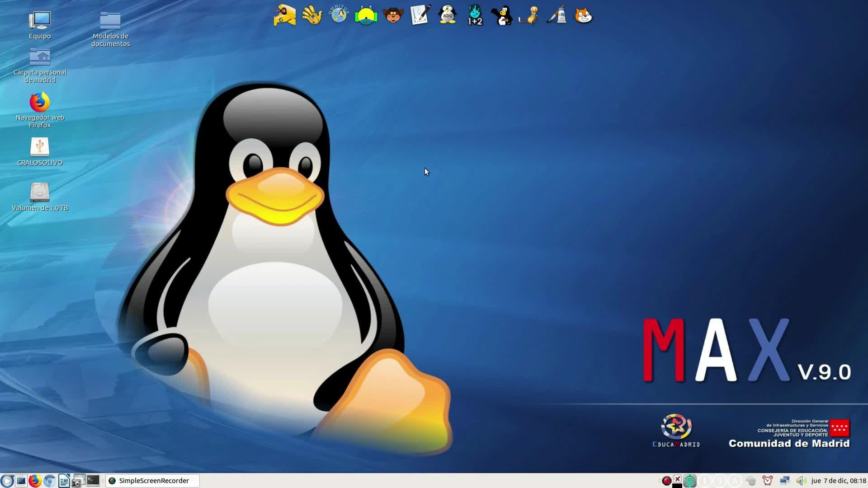Launch Scratch orange cat icon

583,15
